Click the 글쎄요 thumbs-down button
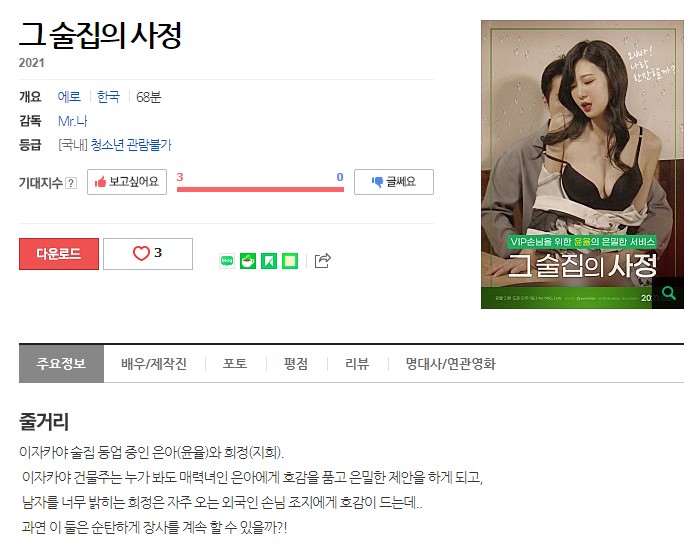This screenshot has height=547, width=696. (x=394, y=182)
